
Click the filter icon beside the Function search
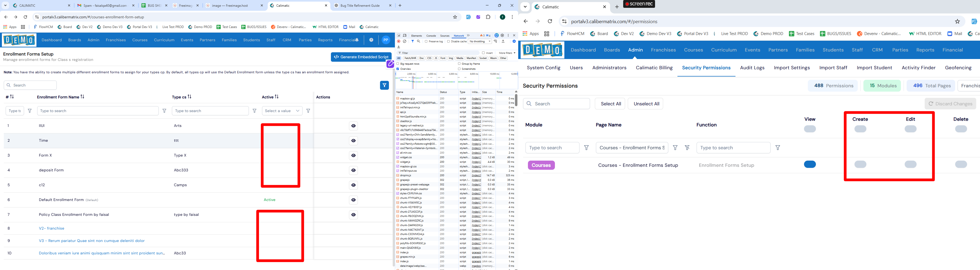778,148
